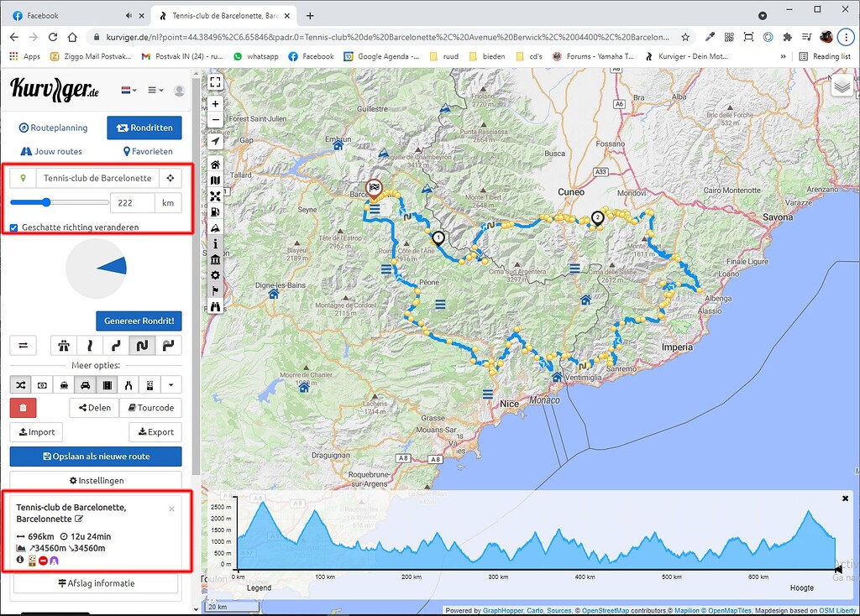
Task: Uncheck Geschatte richting veranderen
Action: [x=12, y=227]
